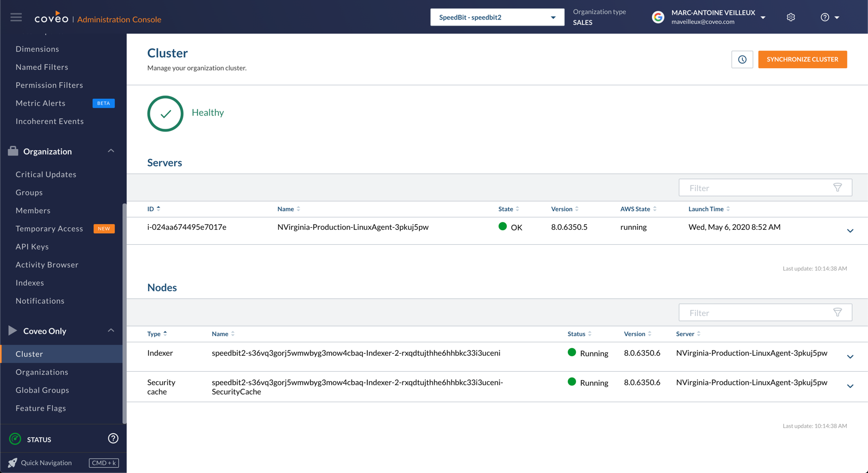Screen dimensions: 868x473
Task: Go to API Keys
Action: 32,246
